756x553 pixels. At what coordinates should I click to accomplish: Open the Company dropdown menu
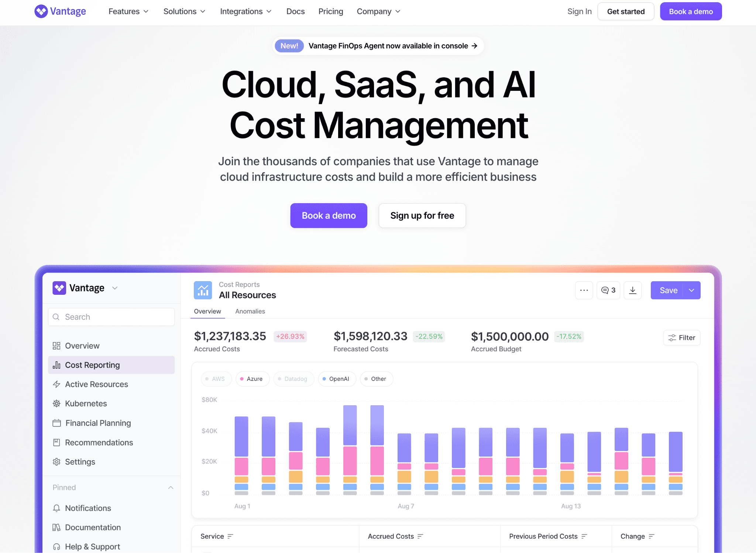[x=378, y=11]
